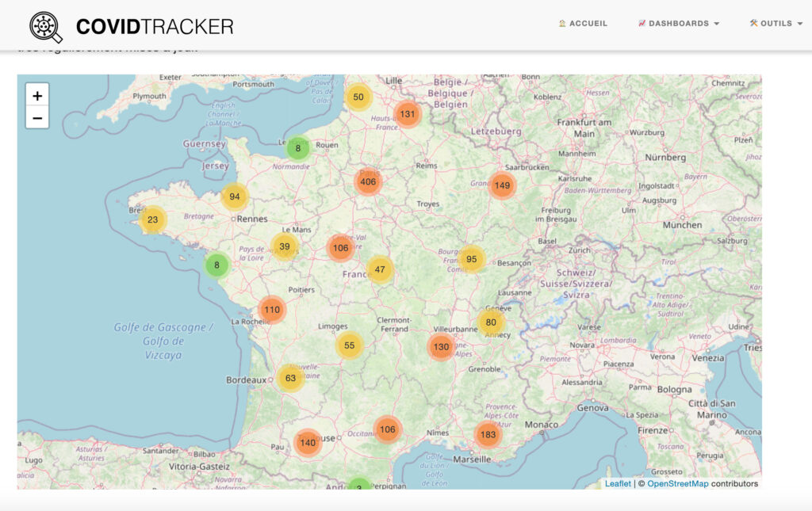Click the 63 cluster near Bordeaux
The image size is (812, 511).
290,378
